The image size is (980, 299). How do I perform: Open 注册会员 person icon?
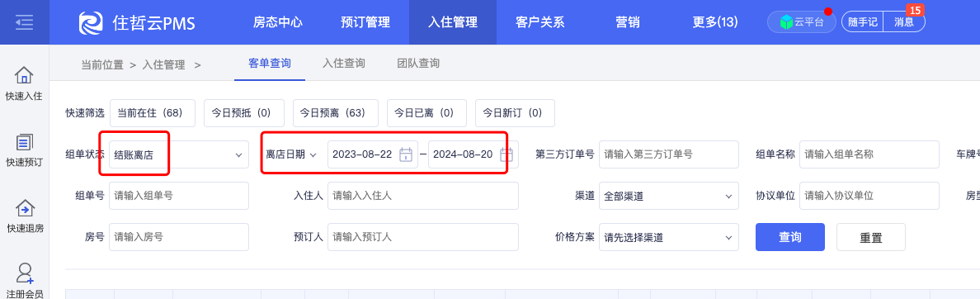point(25,273)
